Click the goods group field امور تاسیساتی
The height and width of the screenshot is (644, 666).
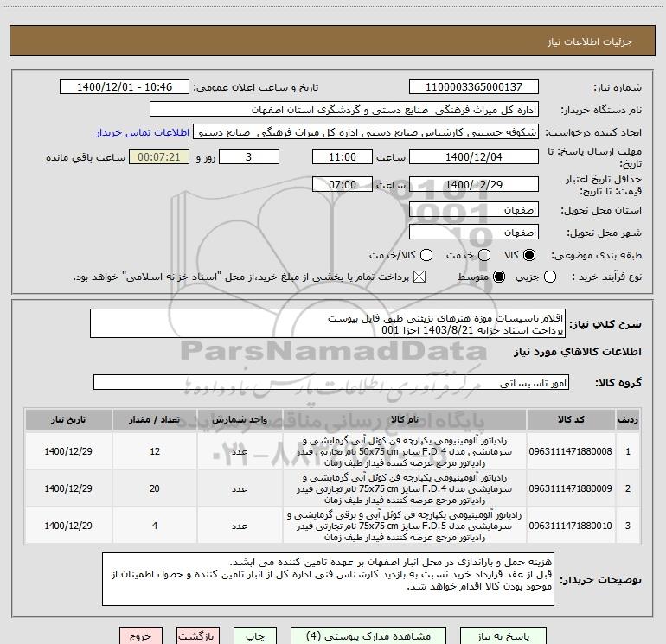point(331,382)
